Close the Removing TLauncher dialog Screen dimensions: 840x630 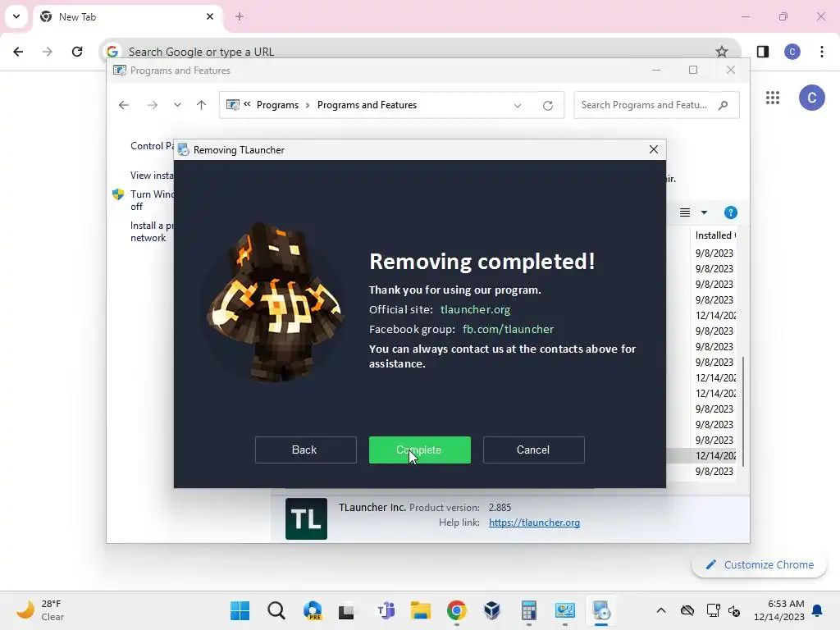click(x=654, y=149)
